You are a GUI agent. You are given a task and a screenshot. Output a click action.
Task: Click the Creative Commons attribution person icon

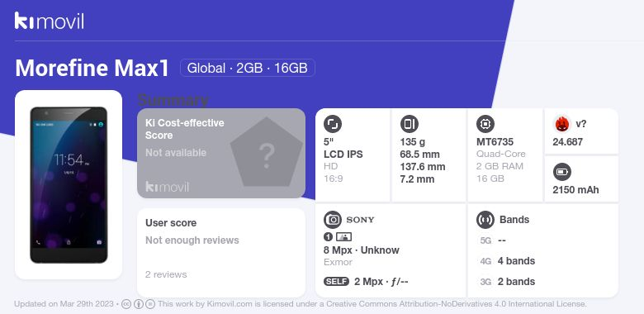(x=139, y=304)
